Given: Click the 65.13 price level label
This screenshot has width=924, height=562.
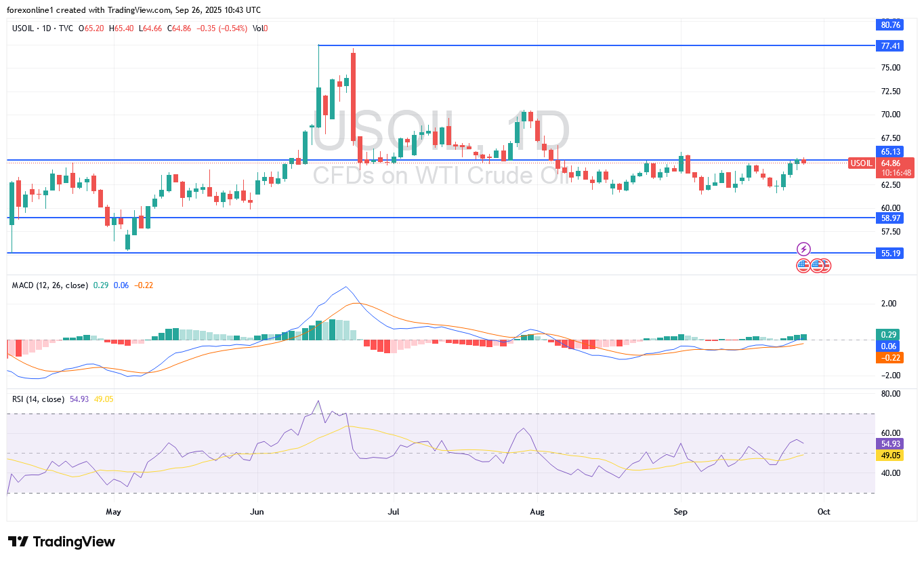Looking at the screenshot, I should coord(890,152).
